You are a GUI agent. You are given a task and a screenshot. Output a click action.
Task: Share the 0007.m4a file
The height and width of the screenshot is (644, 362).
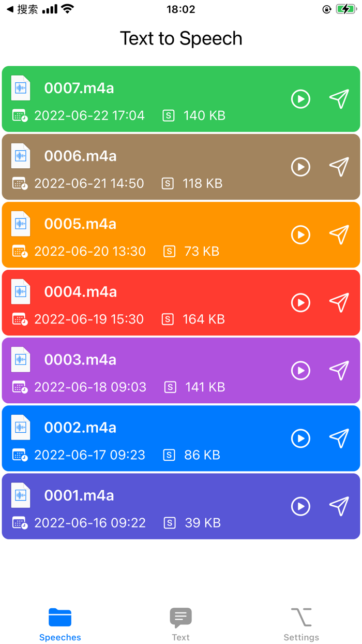(339, 99)
